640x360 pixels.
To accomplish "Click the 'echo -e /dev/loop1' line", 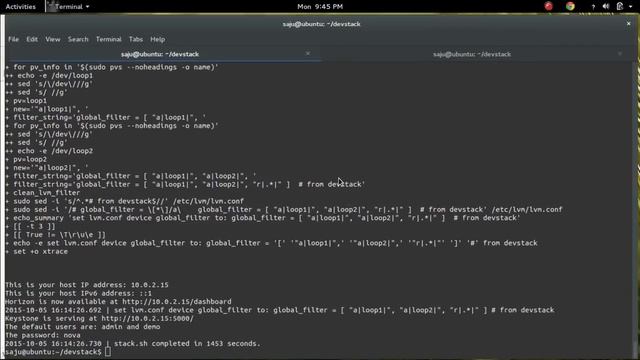I will 49,76.
